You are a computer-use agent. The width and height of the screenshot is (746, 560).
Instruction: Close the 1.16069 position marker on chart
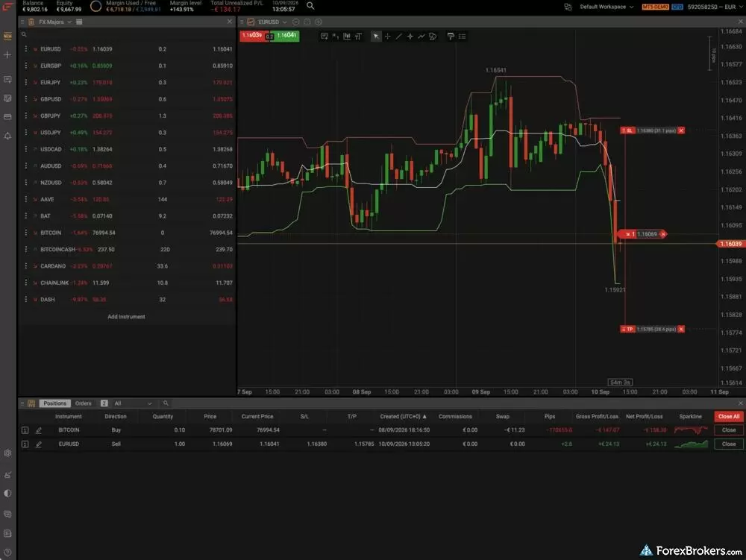(x=662, y=234)
